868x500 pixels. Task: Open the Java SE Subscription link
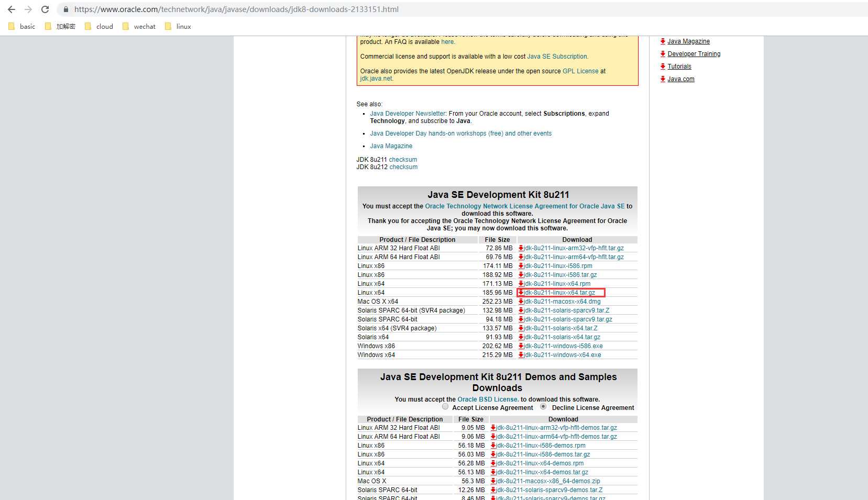(557, 57)
